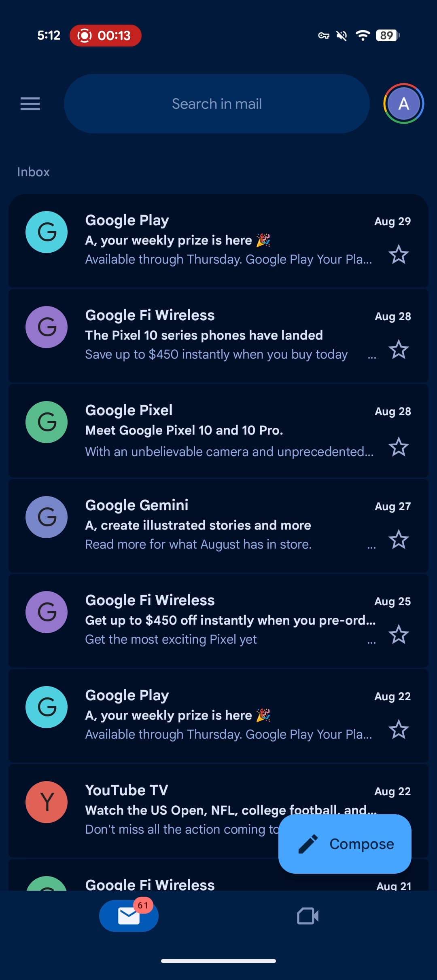This screenshot has width=437, height=980.
Task: Tap the account avatar with letter A
Action: tap(403, 104)
